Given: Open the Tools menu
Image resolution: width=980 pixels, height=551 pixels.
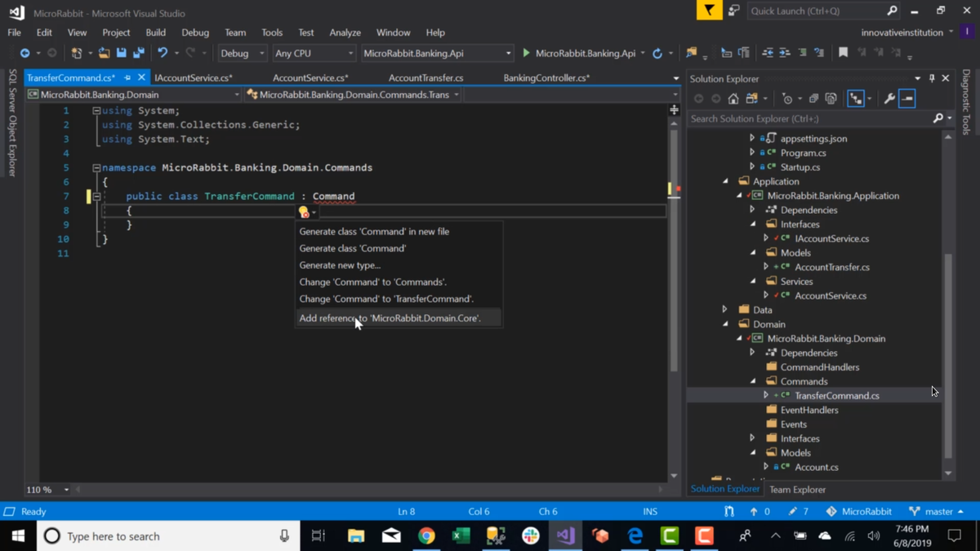Looking at the screenshot, I should (272, 33).
